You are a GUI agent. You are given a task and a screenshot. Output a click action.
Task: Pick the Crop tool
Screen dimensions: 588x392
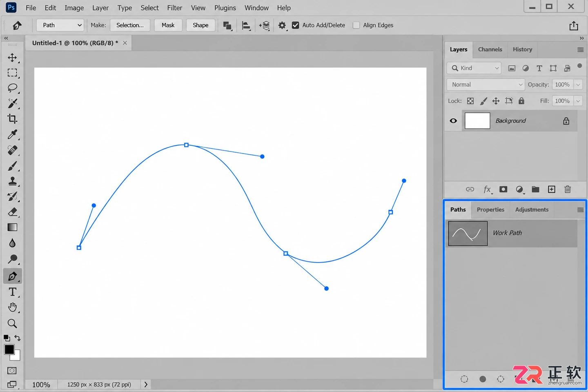coord(12,119)
